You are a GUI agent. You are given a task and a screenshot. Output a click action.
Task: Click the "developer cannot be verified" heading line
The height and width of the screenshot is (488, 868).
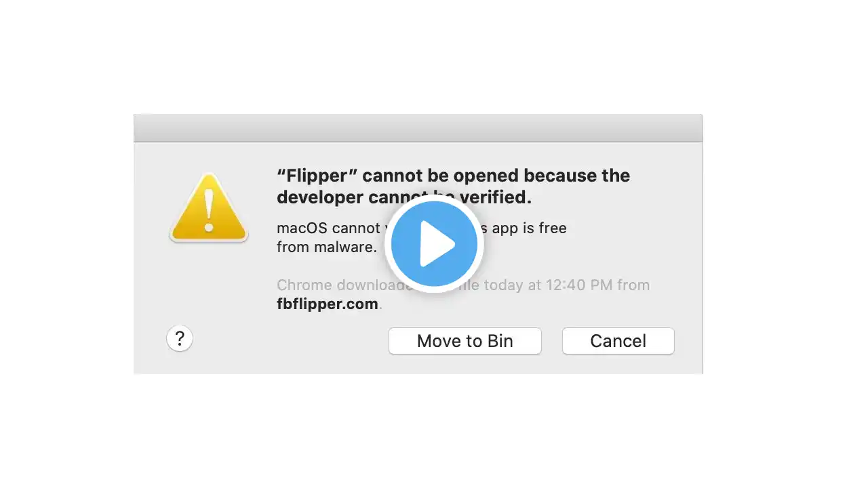pyautogui.click(x=404, y=197)
